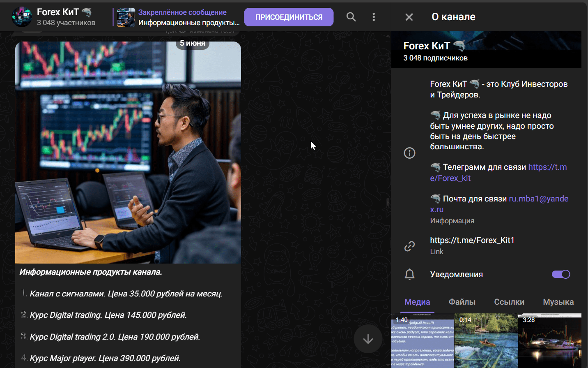Click 'это Клуб Инвесторов и Трейдеров' description

click(499, 89)
